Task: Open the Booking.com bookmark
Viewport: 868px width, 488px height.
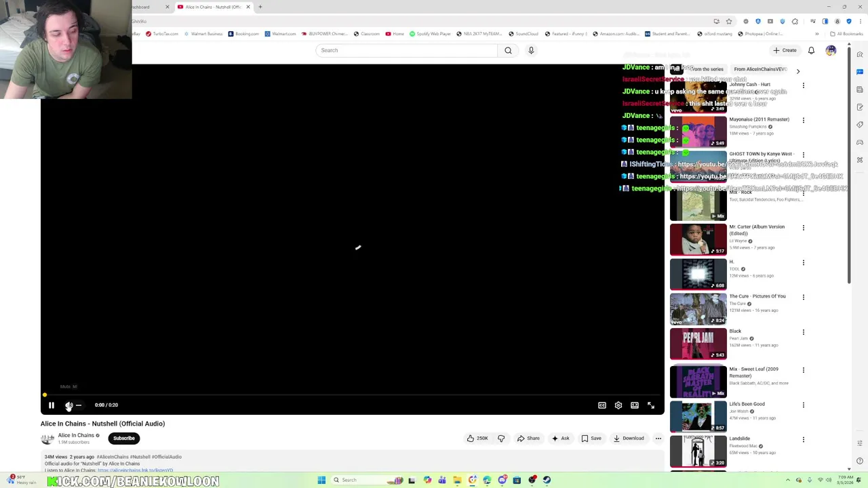Action: point(243,34)
